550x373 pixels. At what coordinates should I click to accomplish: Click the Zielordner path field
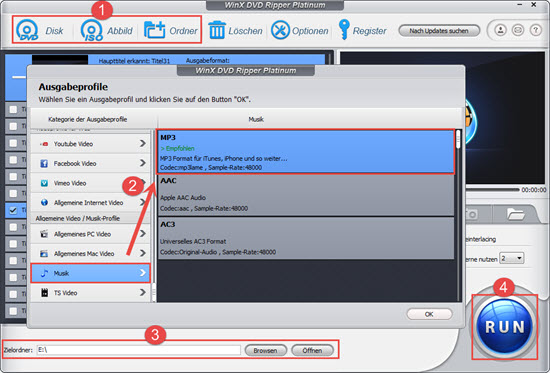click(x=138, y=350)
